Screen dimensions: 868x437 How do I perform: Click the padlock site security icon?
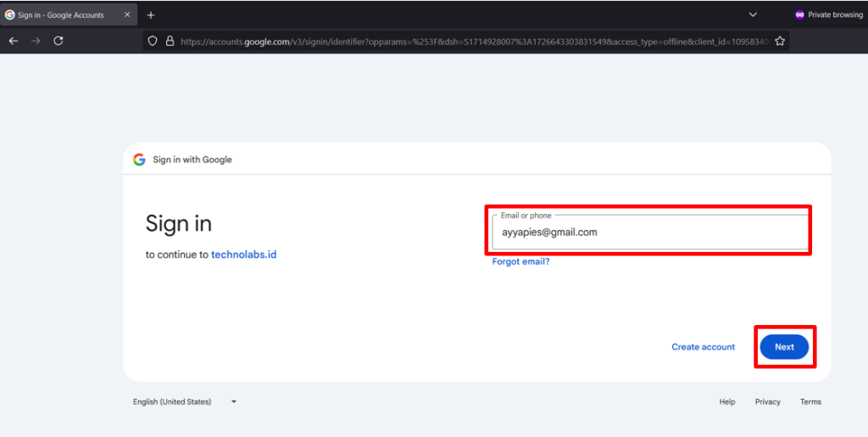coord(170,41)
